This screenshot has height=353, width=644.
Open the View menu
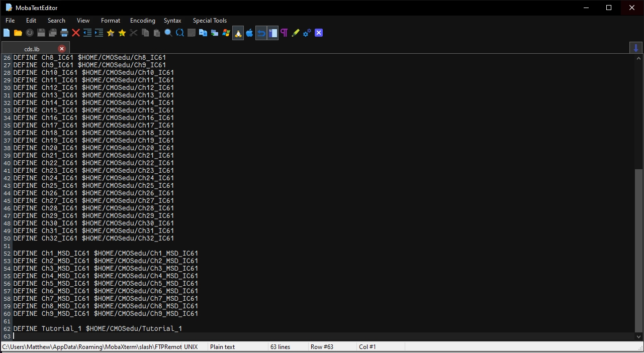(83, 21)
